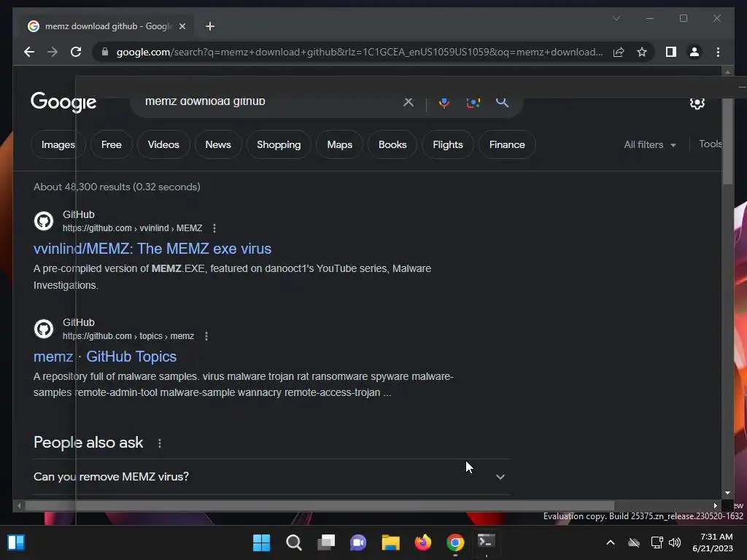747x560 pixels.
Task: Open search Tools
Action: pos(711,144)
